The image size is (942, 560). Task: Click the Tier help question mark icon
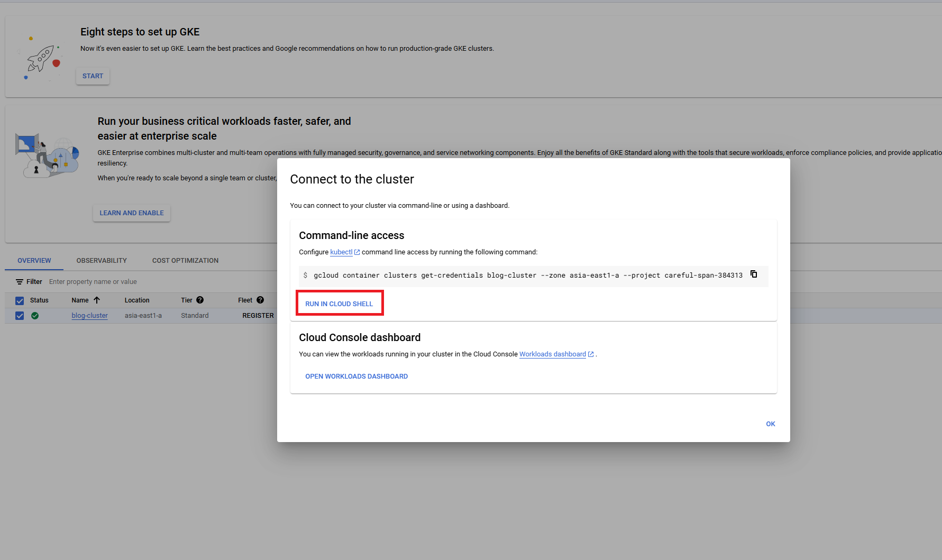[x=199, y=300]
